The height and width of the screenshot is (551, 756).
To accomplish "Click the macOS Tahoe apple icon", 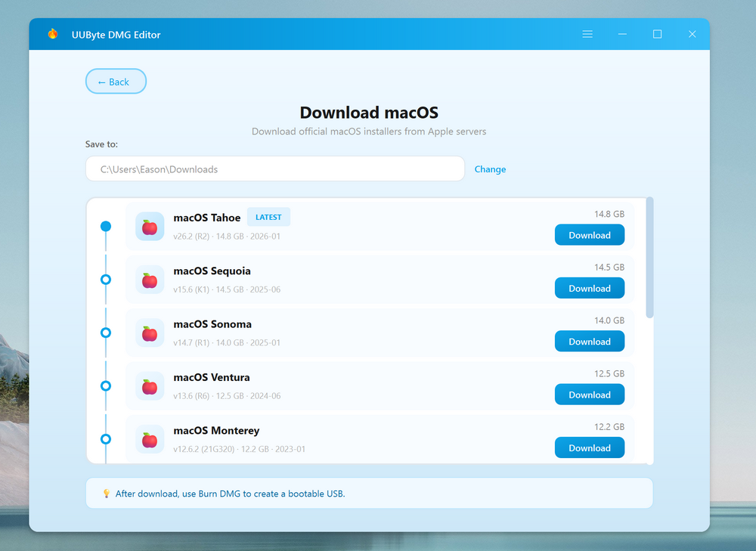I will [150, 227].
